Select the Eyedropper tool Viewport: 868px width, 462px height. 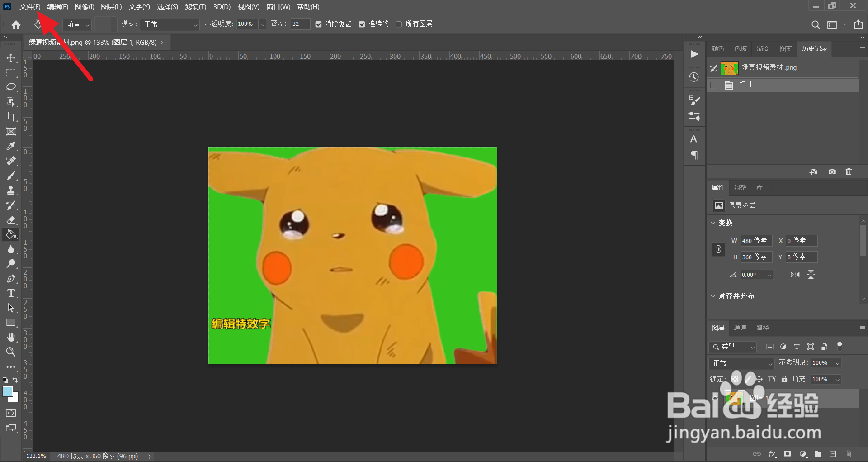click(11, 146)
